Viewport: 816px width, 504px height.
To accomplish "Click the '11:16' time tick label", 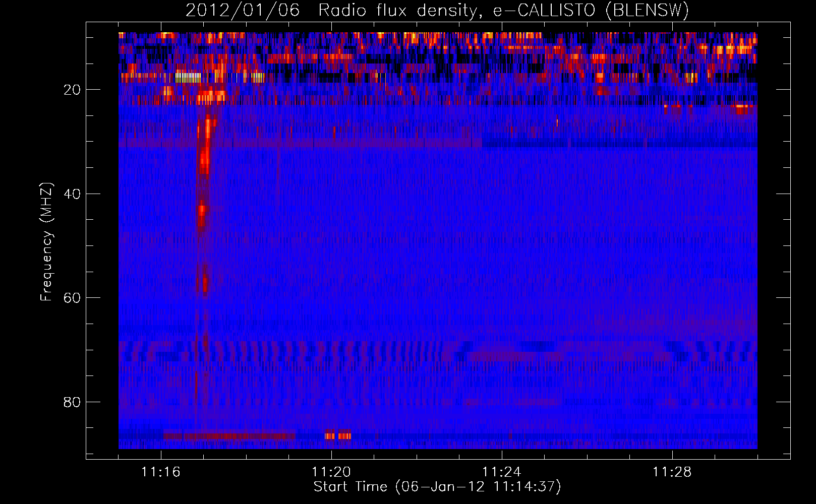I will (161, 472).
